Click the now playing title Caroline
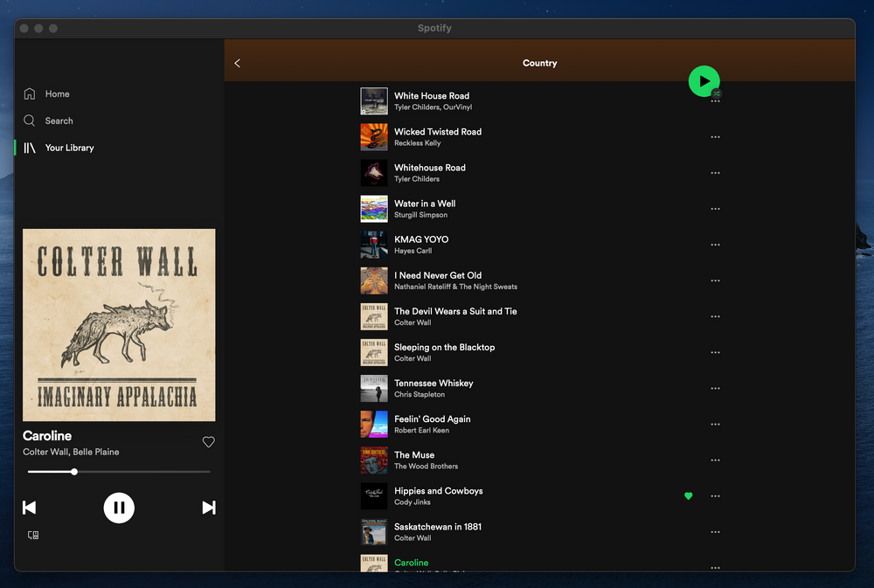874x588 pixels. pos(47,436)
